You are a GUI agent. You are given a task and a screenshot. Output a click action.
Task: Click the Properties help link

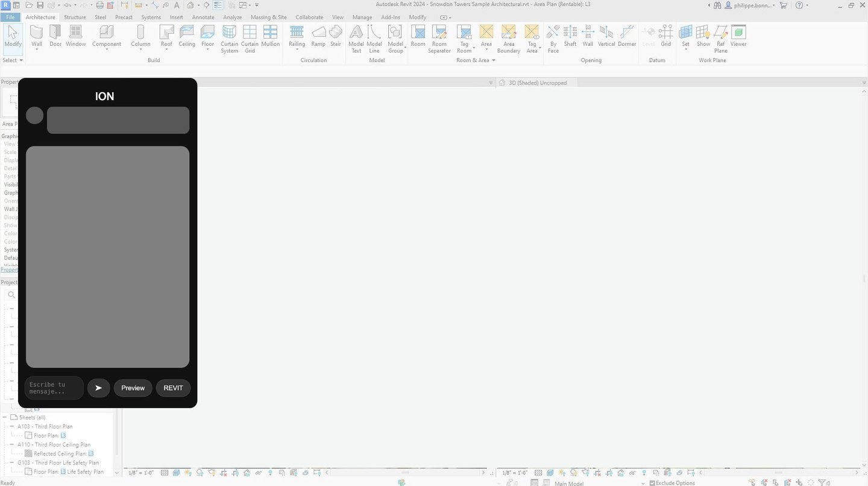(9, 270)
